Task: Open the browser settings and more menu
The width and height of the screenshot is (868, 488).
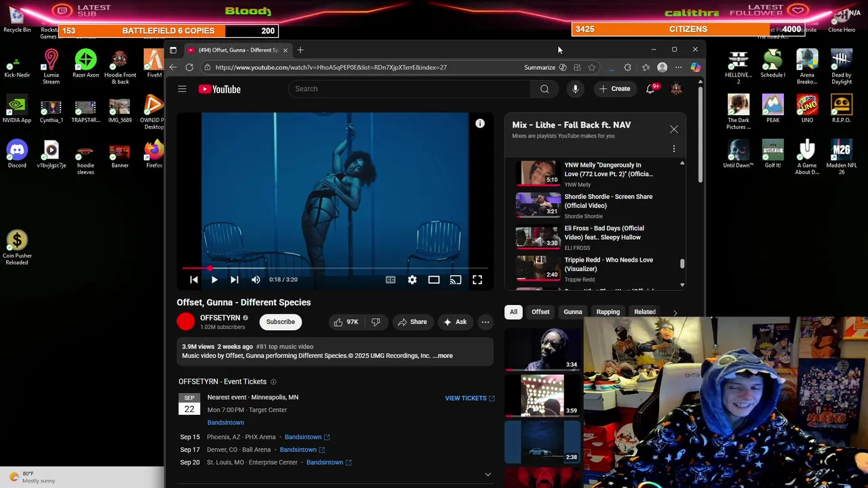Action: click(x=678, y=67)
